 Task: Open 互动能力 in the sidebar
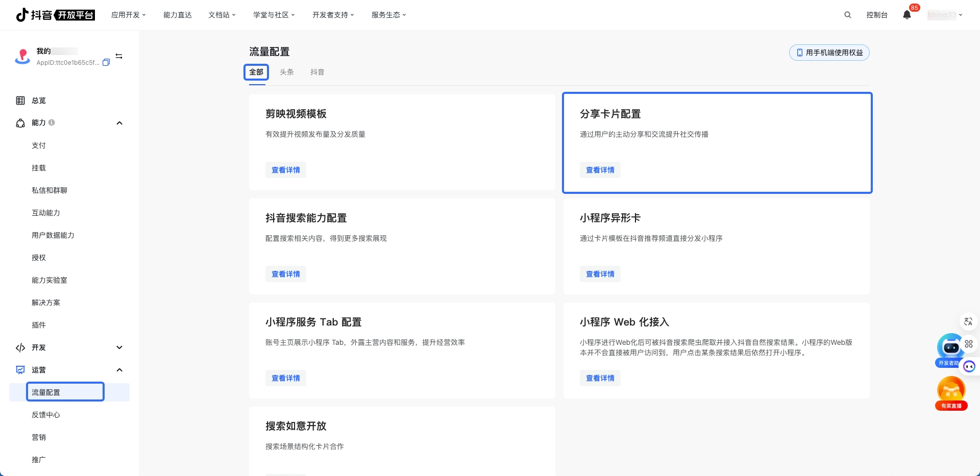[x=46, y=213]
